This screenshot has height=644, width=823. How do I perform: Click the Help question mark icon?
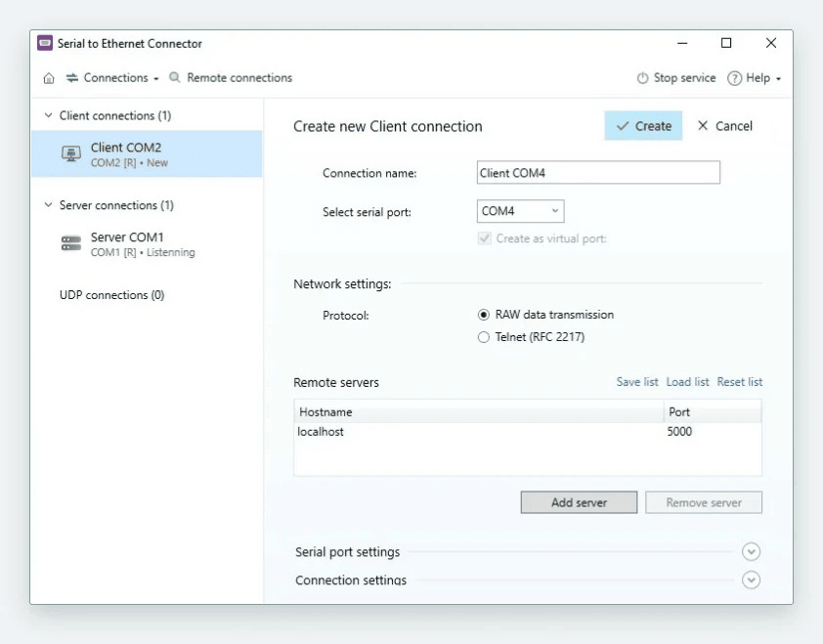pyautogui.click(x=734, y=78)
